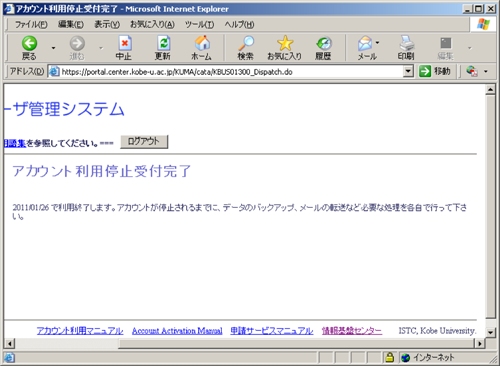Click the Refresh (更新) icon
This screenshot has height=366, width=500.
[163, 44]
